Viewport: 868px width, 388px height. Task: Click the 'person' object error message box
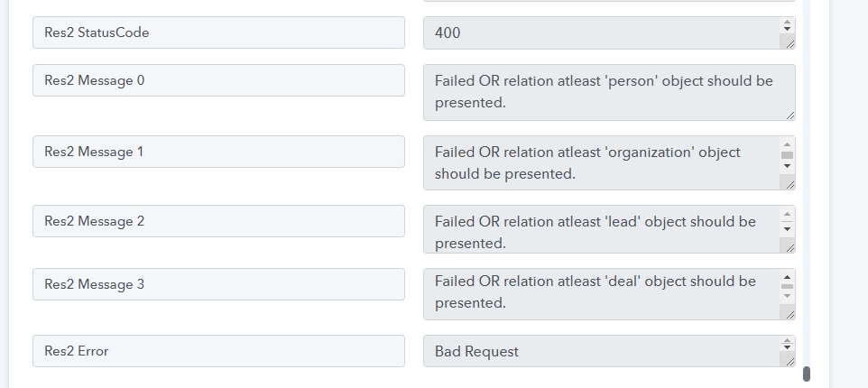609,92
